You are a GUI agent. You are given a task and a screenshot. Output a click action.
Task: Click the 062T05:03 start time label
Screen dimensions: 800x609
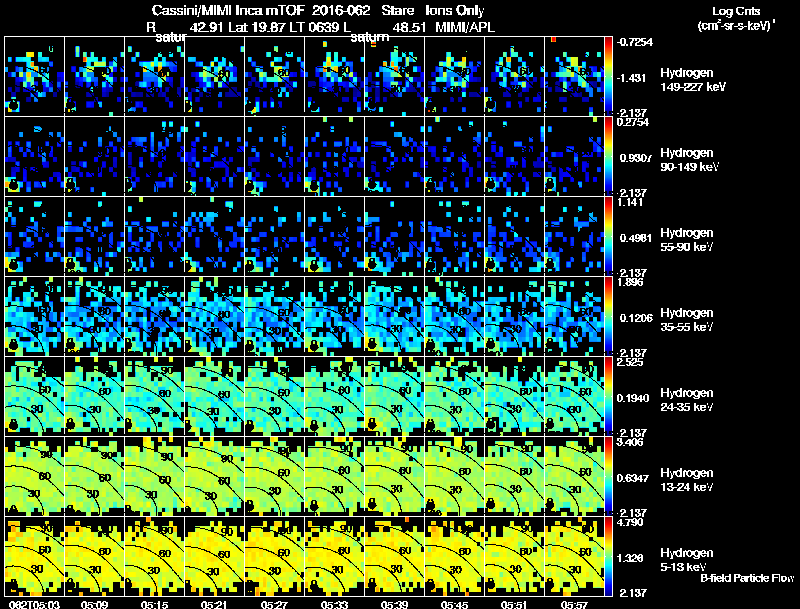[34, 604]
